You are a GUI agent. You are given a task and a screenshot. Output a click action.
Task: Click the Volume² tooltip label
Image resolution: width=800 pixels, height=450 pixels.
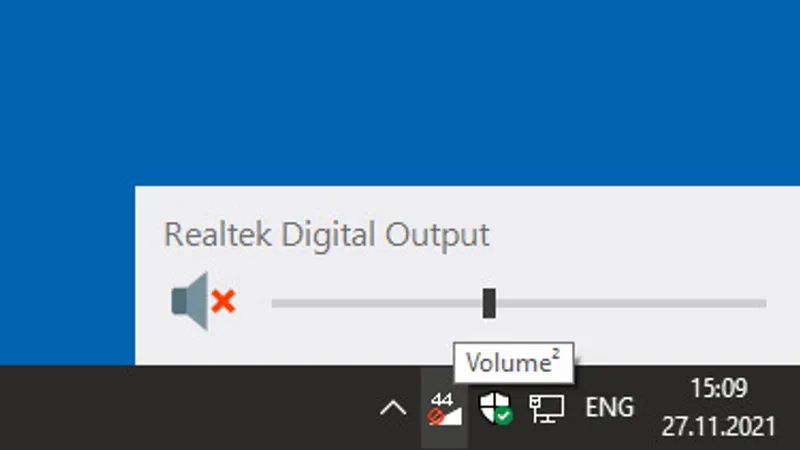(513, 363)
